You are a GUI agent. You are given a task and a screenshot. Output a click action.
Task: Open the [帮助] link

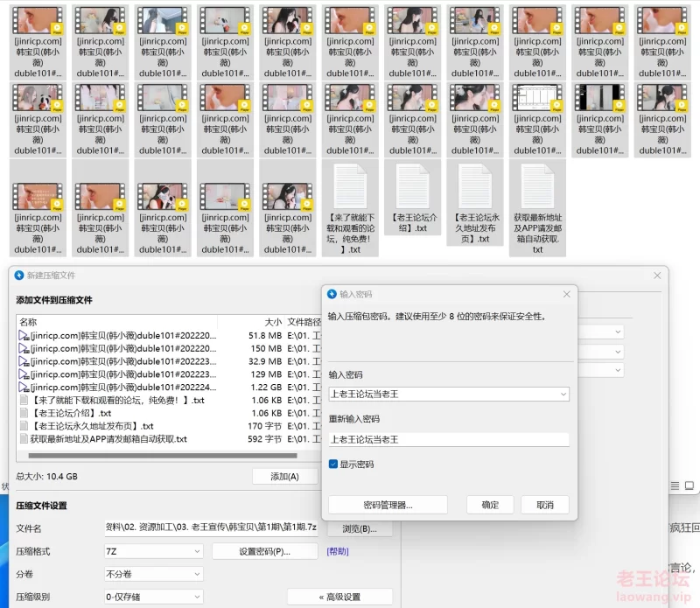click(x=338, y=552)
